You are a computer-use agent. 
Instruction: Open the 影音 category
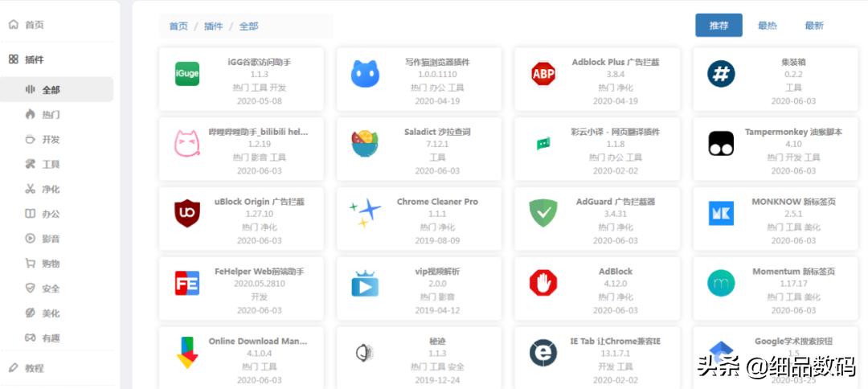click(51, 239)
